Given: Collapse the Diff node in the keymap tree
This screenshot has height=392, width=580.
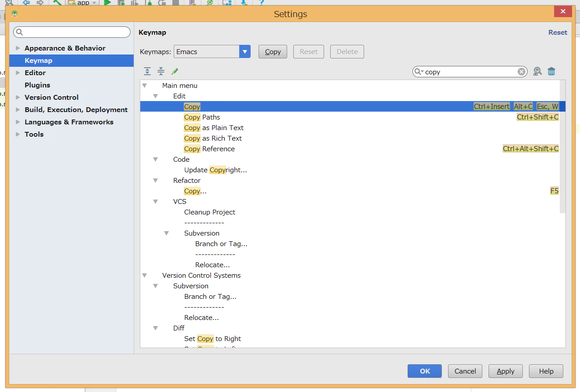Looking at the screenshot, I should pos(155,328).
